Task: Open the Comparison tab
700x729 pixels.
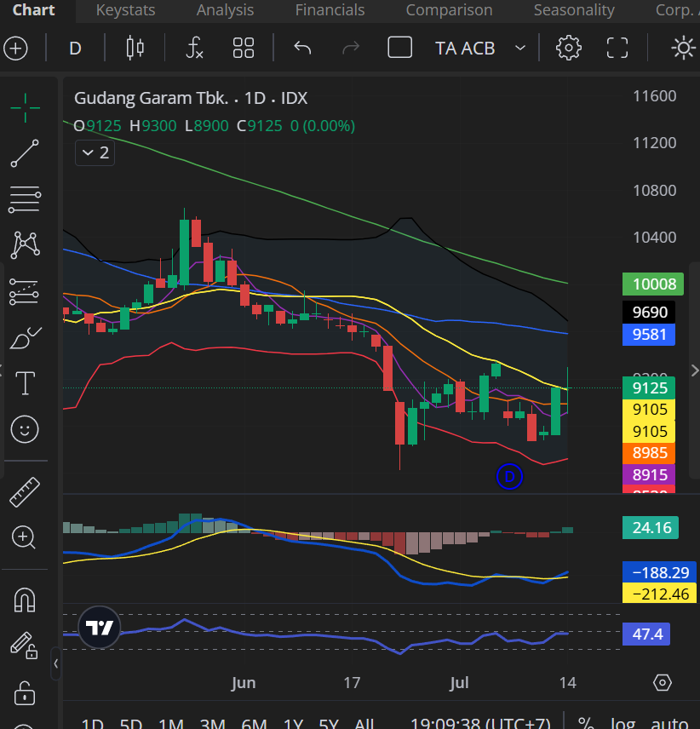Action: click(x=449, y=10)
